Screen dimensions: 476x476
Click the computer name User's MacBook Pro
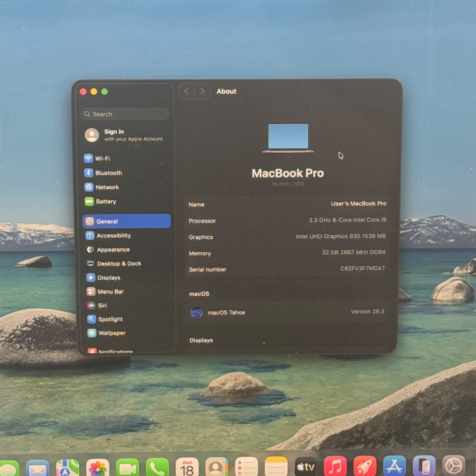(358, 204)
